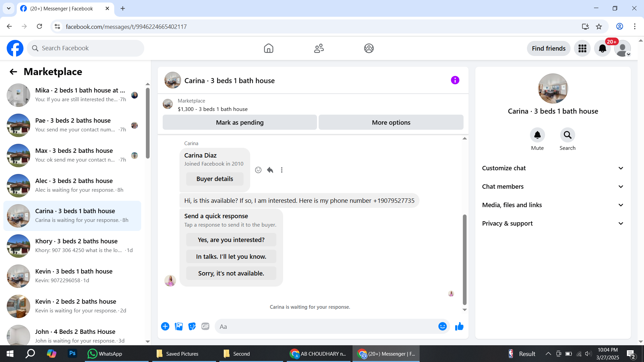Viewport: 644px width, 362px height.
Task: Open the emoji picker in message box
Action: click(442, 326)
